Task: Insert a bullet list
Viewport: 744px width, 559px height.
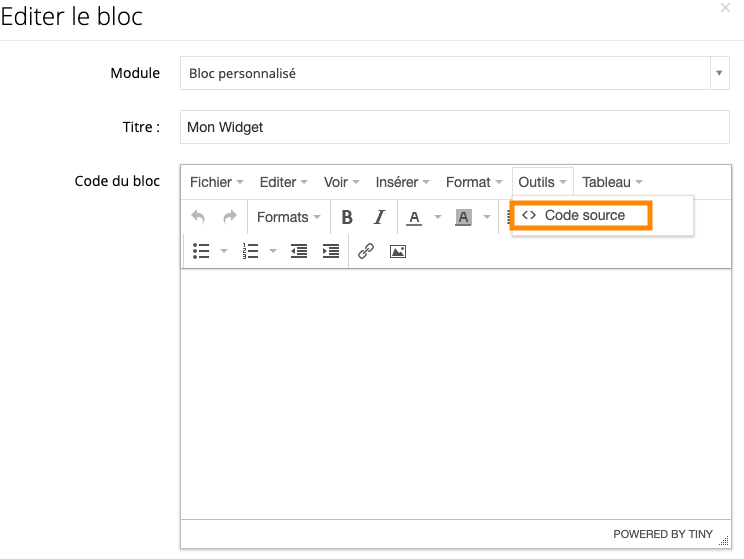Action: click(x=201, y=251)
